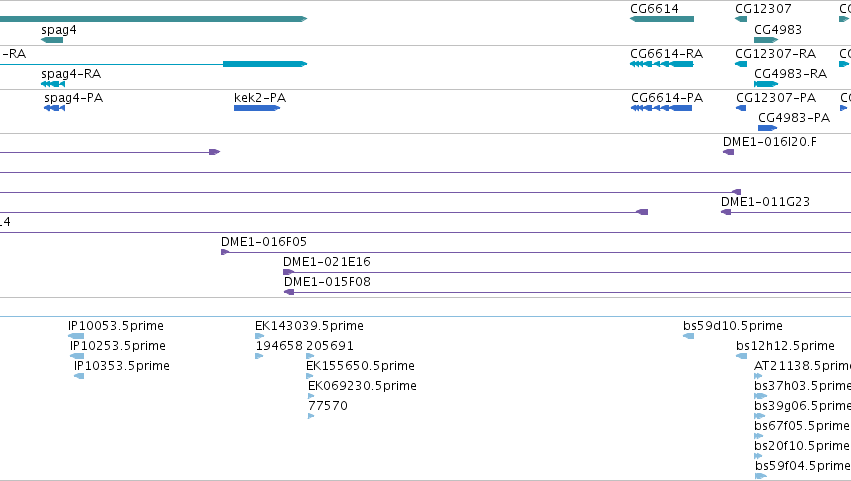Click the DME1-016F05 BAC label
851x481 pixels.
pos(264,242)
